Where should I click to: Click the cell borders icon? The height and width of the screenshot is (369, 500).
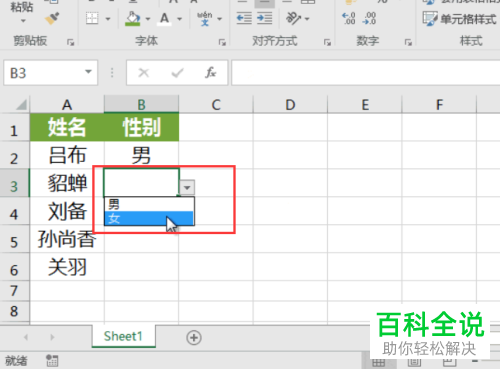(x=92, y=18)
